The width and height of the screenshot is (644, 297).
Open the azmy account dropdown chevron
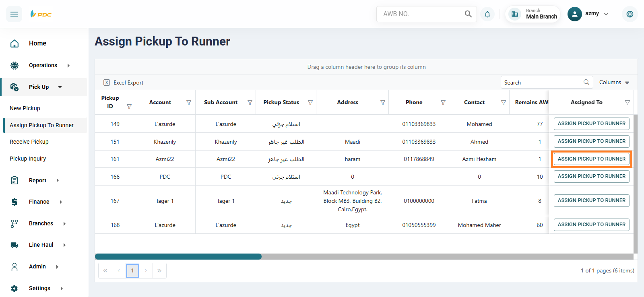(606, 14)
